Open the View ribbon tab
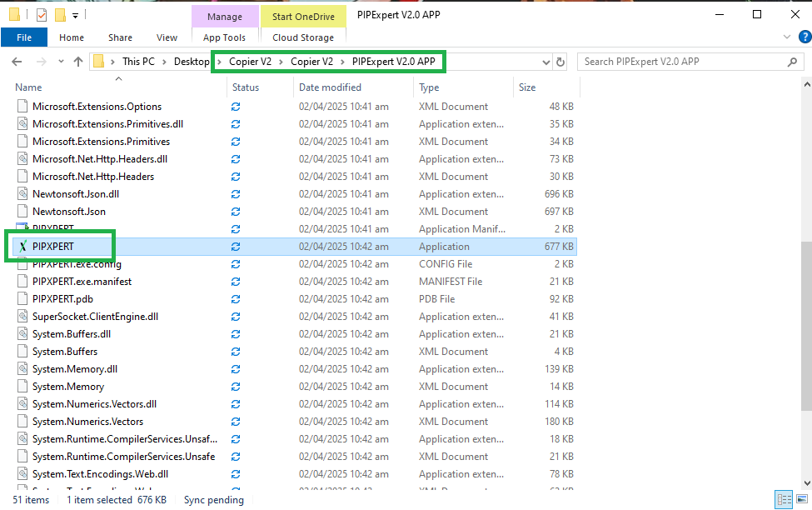 167,37
